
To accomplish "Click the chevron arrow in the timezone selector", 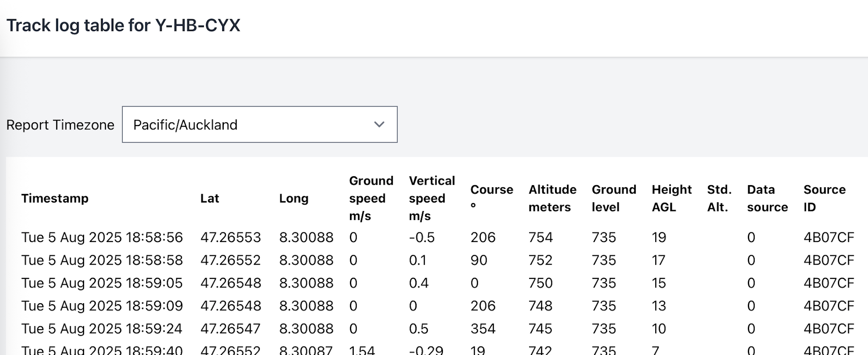I will tap(379, 124).
